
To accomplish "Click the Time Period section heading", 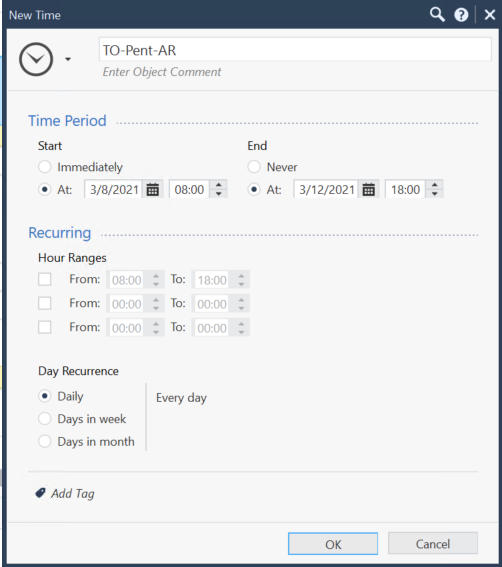I will point(67,121).
